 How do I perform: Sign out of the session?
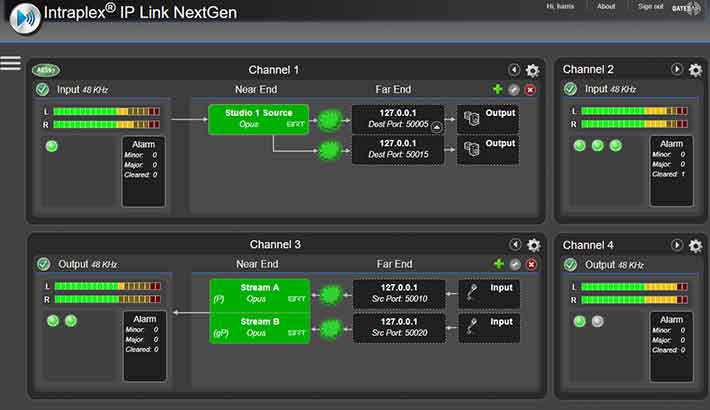[650, 6]
